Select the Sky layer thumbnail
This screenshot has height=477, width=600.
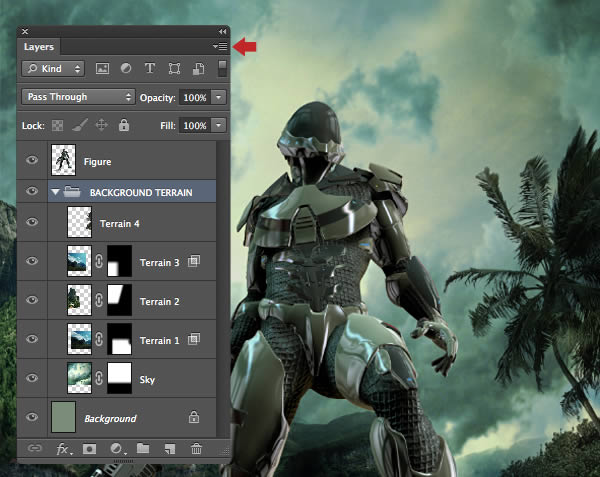[x=80, y=378]
